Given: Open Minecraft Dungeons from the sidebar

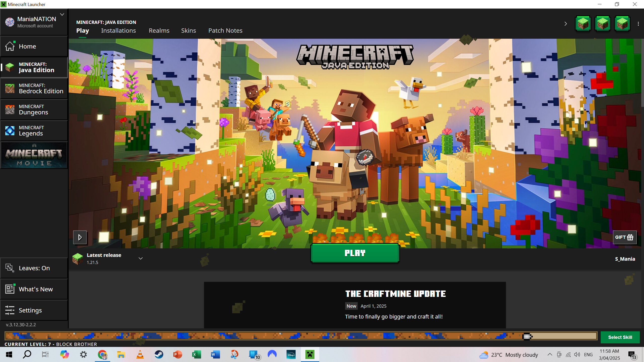Looking at the screenshot, I should pyautogui.click(x=34, y=110).
